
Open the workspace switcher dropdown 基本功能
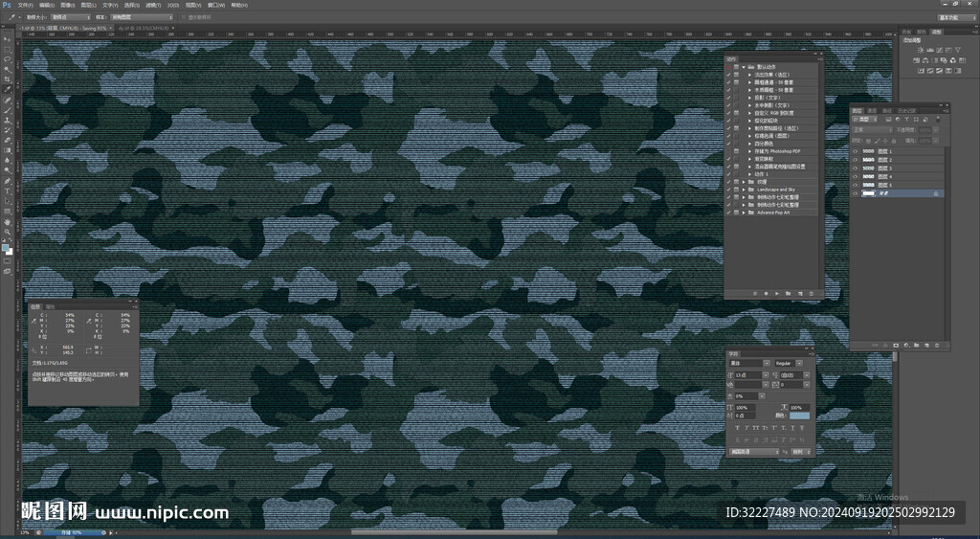pos(957,17)
